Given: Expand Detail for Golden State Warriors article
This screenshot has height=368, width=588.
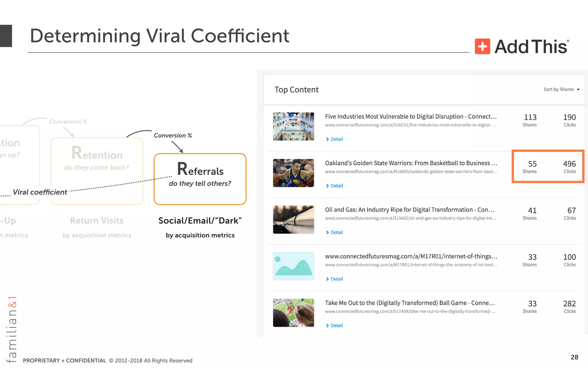Looking at the screenshot, I should pyautogui.click(x=334, y=186).
